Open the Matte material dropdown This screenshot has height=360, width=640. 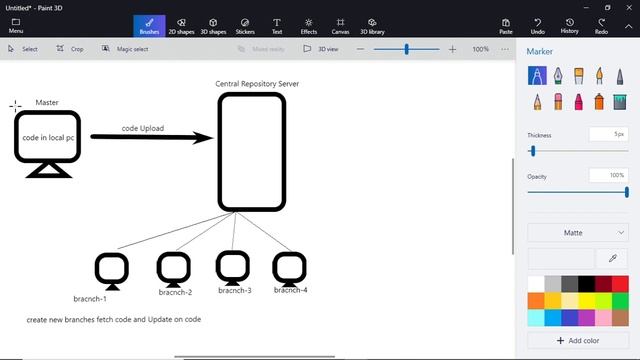[x=578, y=233]
